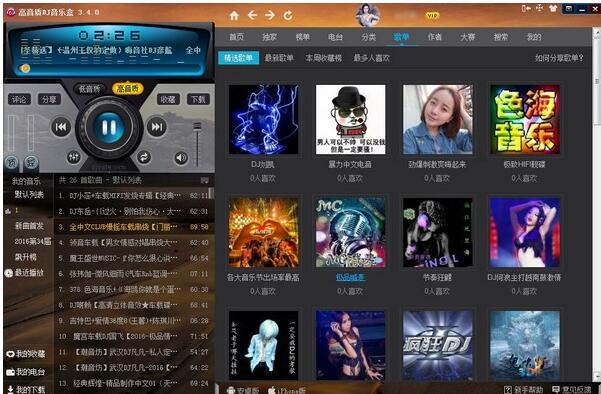Image resolution: width=601 pixels, height=394 pixels.
Task: Click the 分享 share button
Action: point(49,100)
